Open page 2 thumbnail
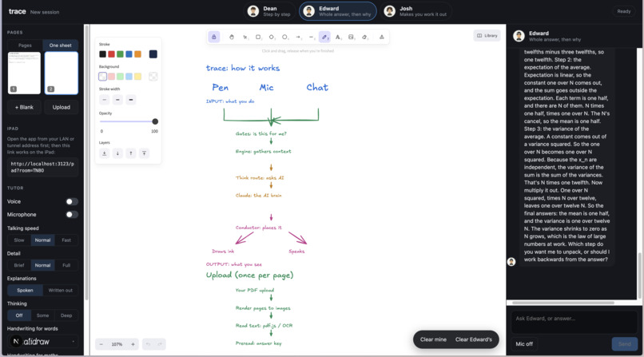 [x=62, y=73]
